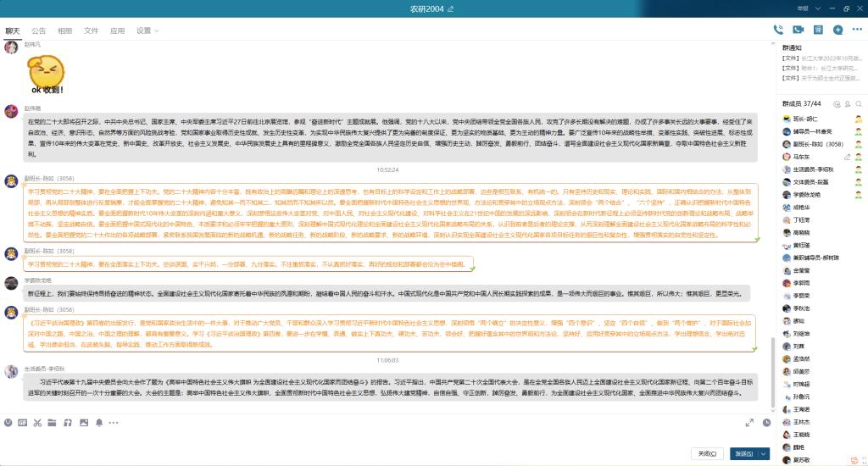Click the scissors screenshot tool
This screenshot has height=466, width=868.
37,422
